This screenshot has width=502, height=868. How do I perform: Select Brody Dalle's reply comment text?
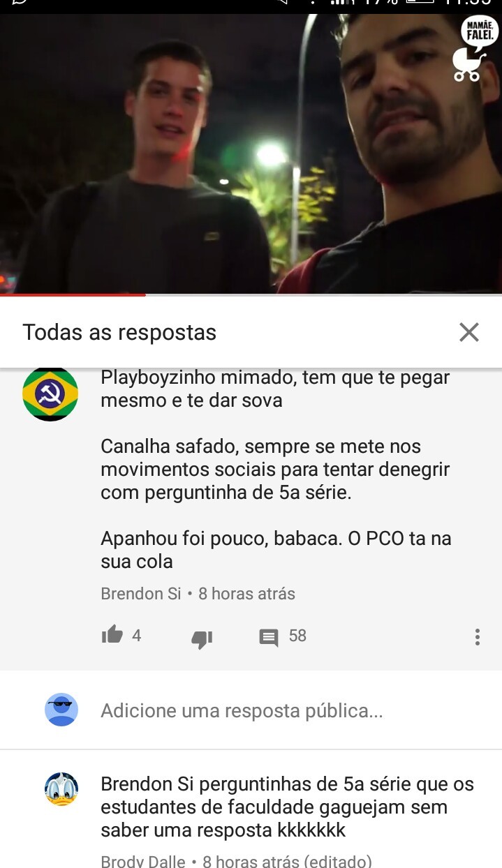[x=287, y=807]
